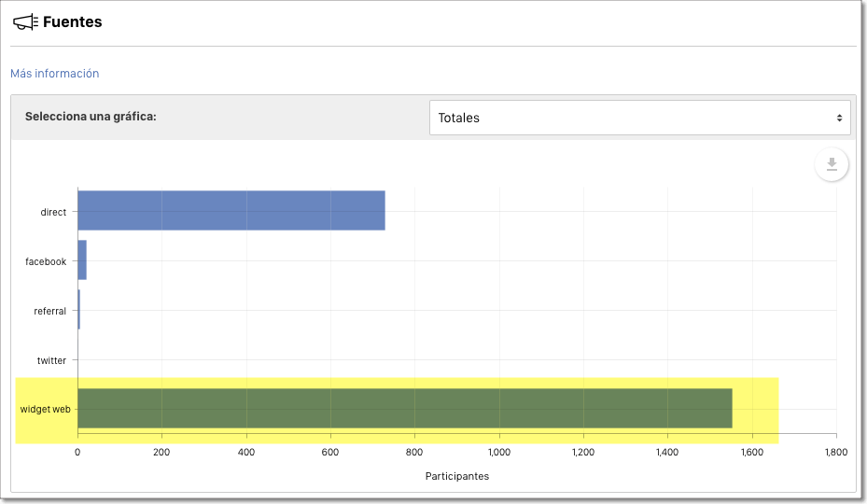Click the 1,000 tick on x-axis
Image resolution: width=867 pixels, height=504 pixels.
coord(499,452)
